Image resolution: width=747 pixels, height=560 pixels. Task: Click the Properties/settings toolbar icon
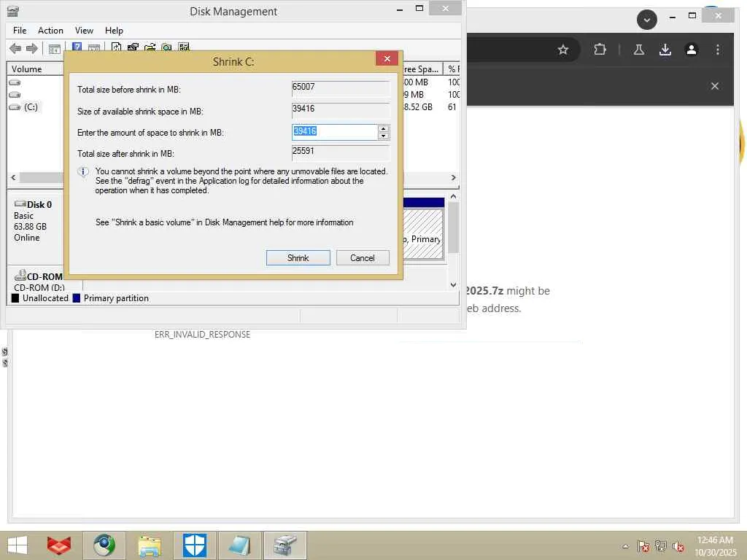[133, 47]
